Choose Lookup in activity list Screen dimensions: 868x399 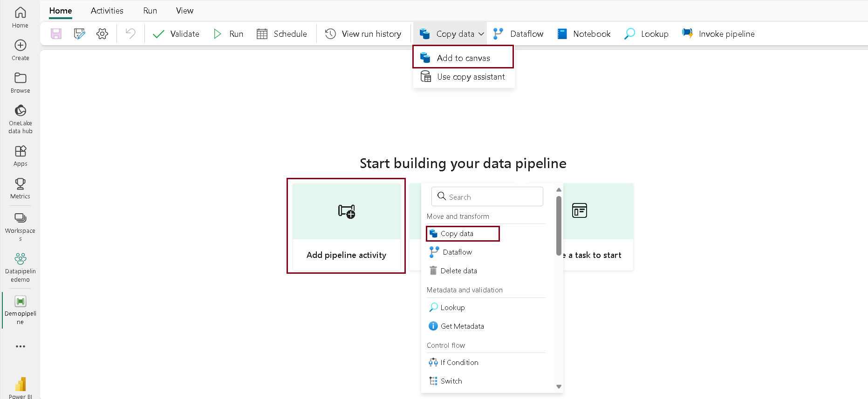tap(447, 307)
